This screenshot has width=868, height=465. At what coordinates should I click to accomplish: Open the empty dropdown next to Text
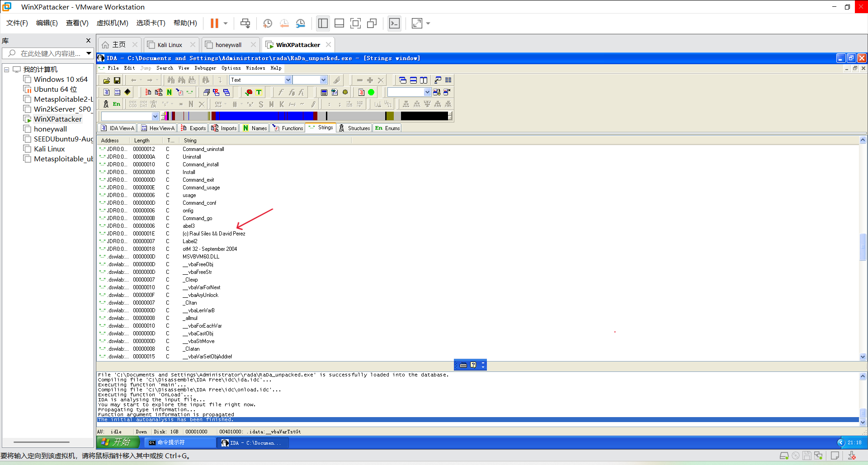(x=323, y=80)
